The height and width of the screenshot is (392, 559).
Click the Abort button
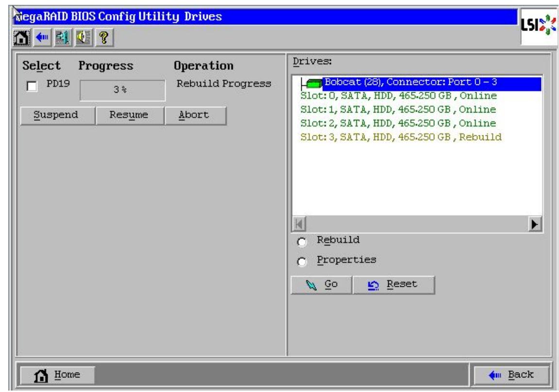pos(196,115)
